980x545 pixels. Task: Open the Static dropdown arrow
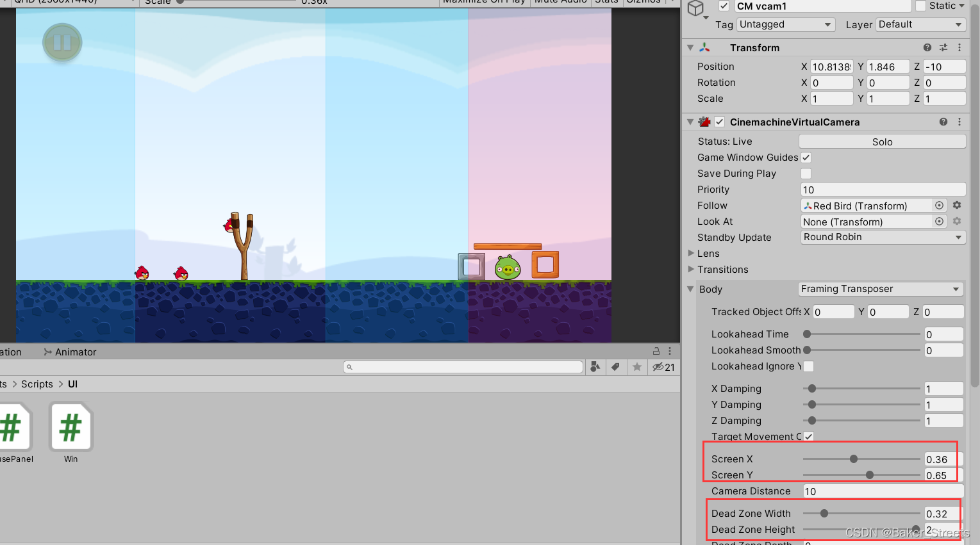click(961, 6)
